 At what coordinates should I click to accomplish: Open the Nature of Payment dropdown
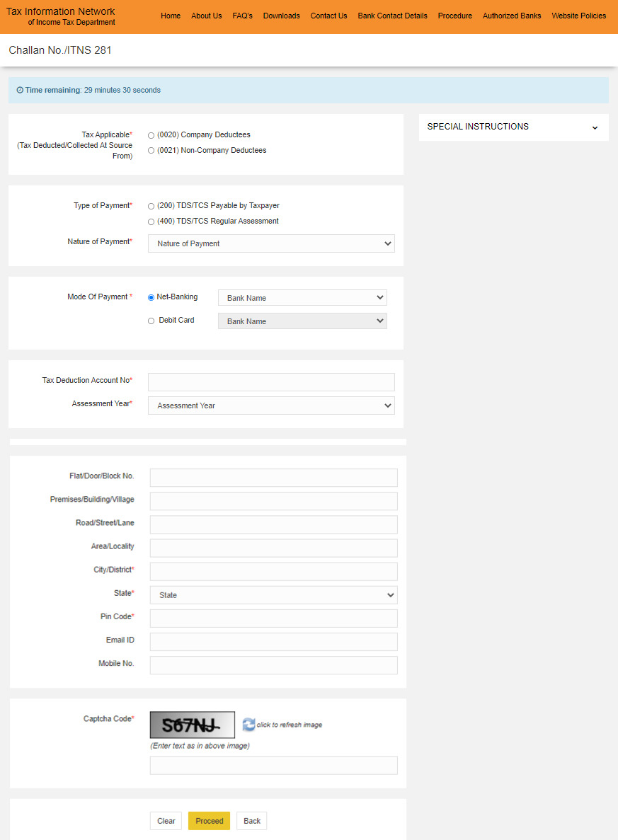tap(271, 243)
